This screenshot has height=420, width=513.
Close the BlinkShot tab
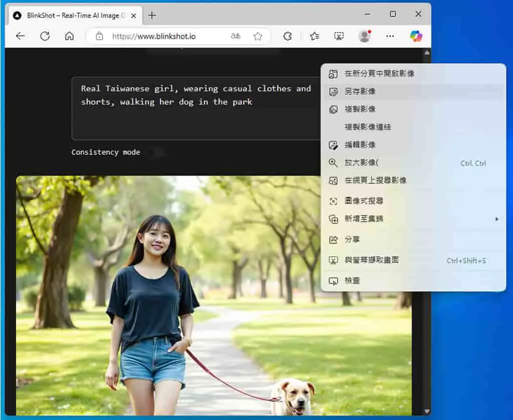[133, 16]
